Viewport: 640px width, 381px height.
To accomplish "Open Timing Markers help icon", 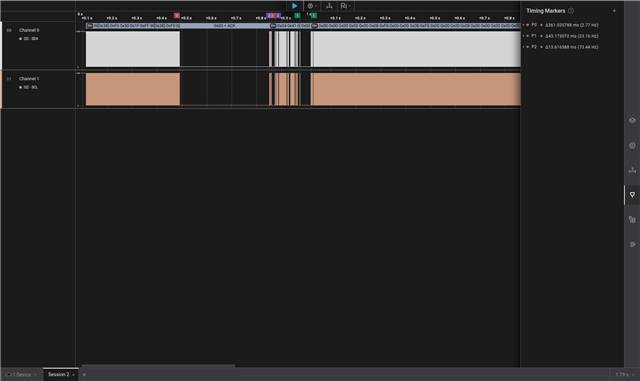I will pos(571,11).
